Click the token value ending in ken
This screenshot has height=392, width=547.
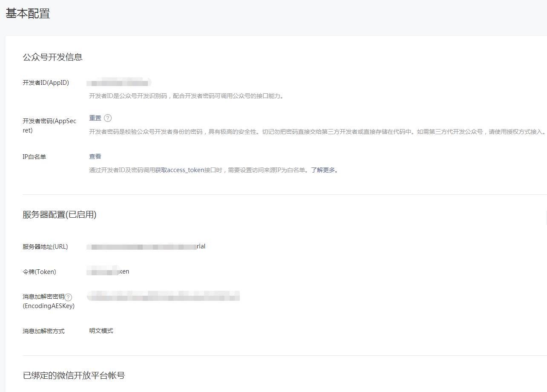click(x=108, y=271)
